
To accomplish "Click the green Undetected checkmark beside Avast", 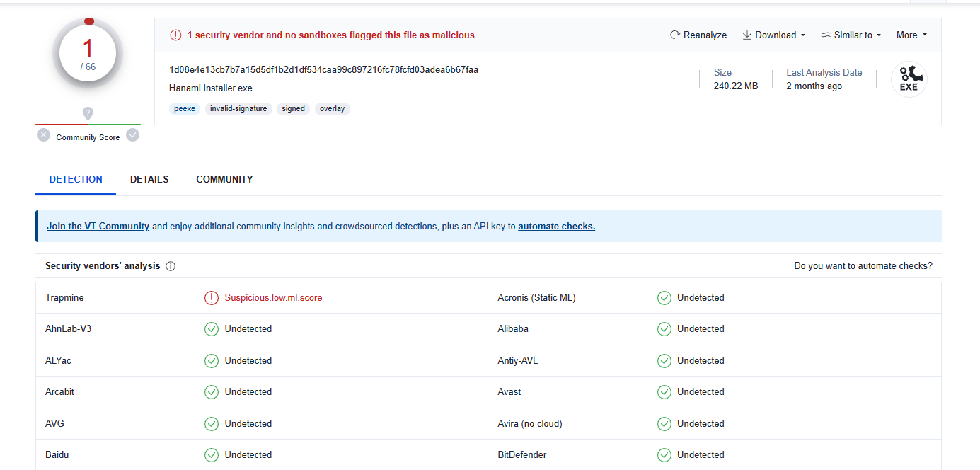I will [664, 391].
